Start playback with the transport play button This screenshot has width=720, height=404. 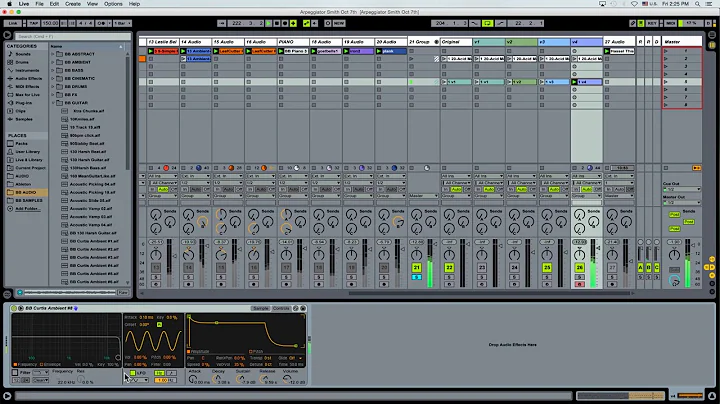click(269, 23)
